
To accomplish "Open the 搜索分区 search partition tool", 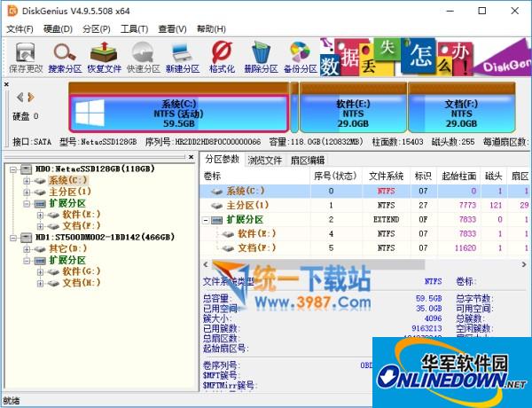I will 65,59.
